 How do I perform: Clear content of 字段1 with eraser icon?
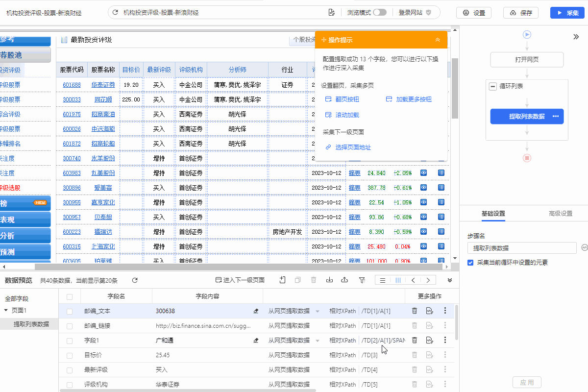click(256, 340)
